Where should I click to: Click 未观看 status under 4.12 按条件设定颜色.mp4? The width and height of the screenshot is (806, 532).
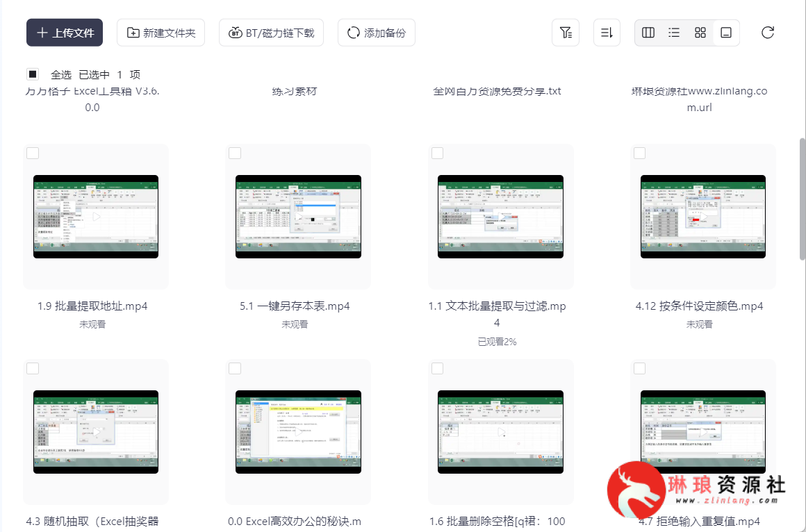[x=700, y=324]
